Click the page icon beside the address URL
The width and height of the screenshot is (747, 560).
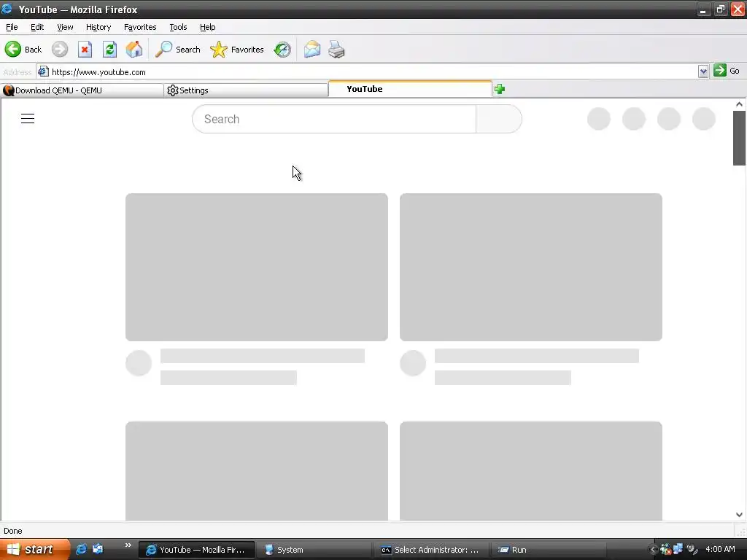[43, 71]
